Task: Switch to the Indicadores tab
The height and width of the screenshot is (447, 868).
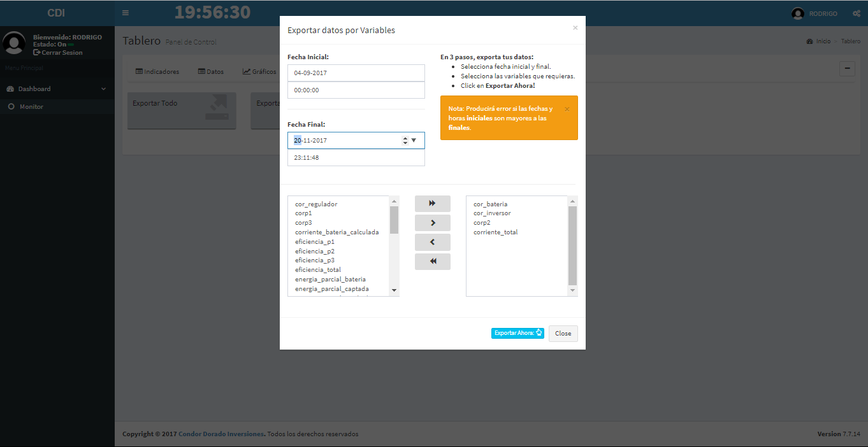Action: point(157,71)
